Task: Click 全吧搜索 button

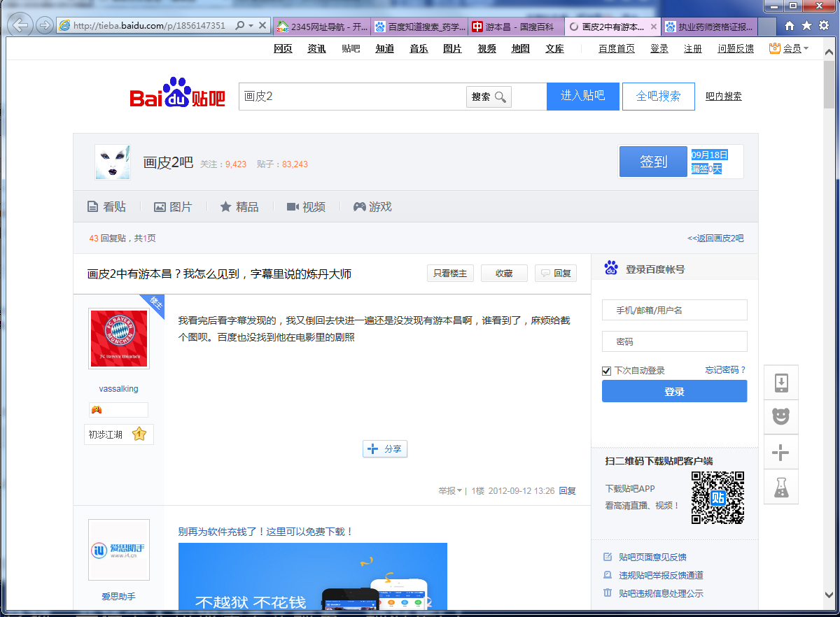Action: coord(658,96)
